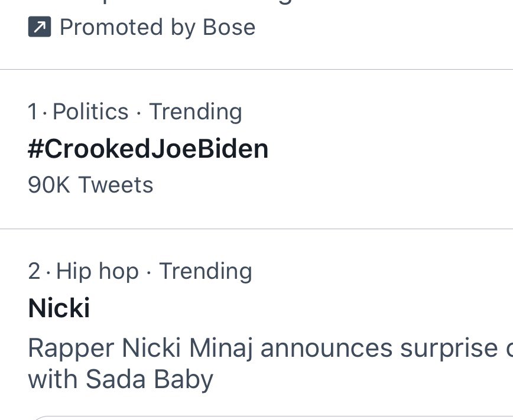Click the rank number "2"

pos(34,271)
